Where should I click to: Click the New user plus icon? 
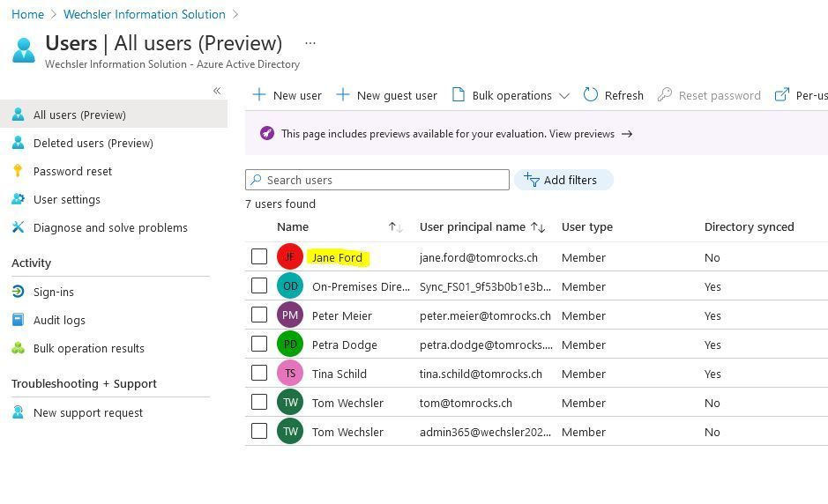coord(258,95)
